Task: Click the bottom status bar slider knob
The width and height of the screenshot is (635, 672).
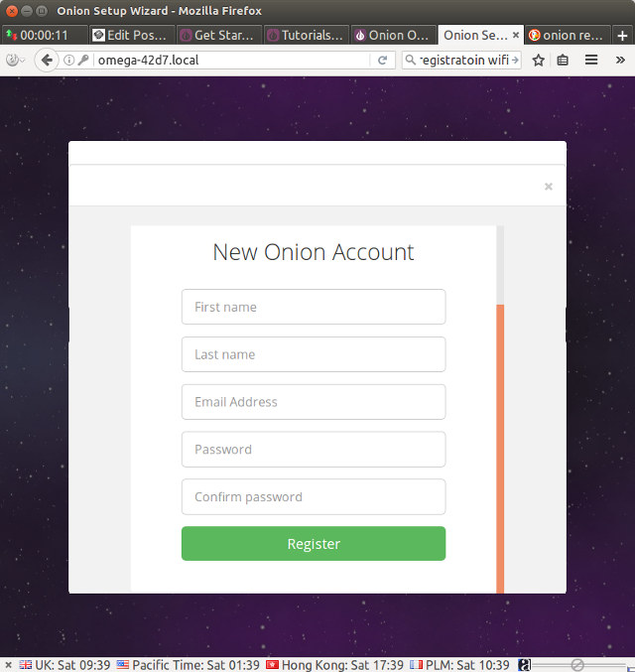Action: point(577,665)
